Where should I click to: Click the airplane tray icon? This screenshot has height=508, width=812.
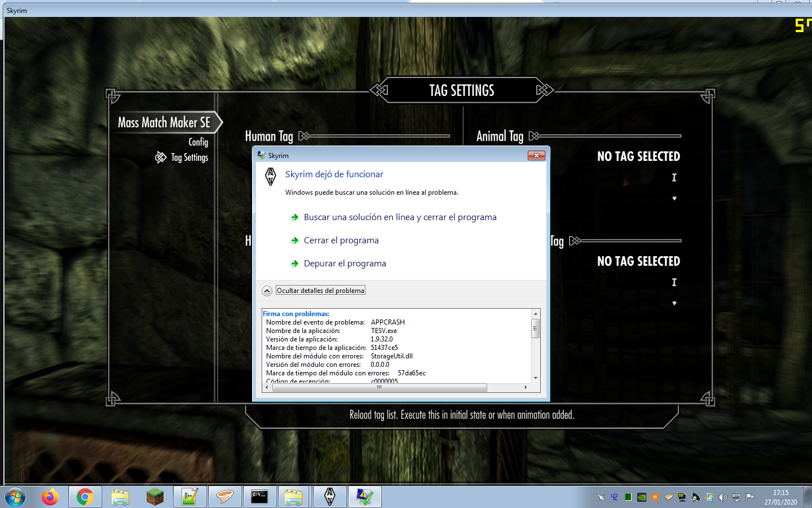click(x=601, y=497)
